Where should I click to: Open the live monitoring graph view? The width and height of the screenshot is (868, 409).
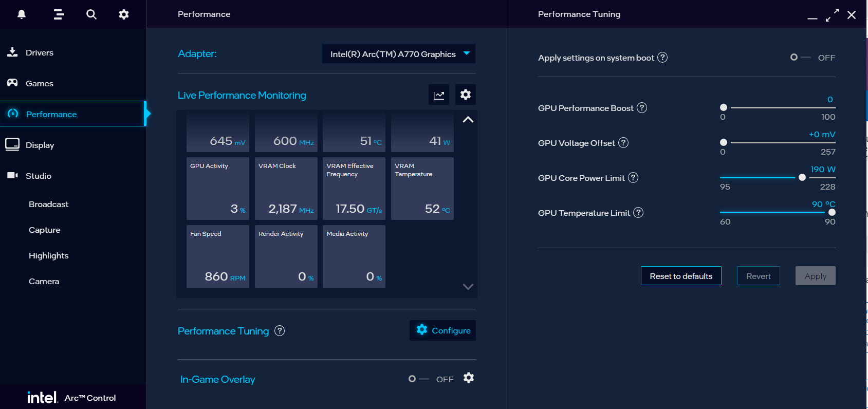(439, 95)
